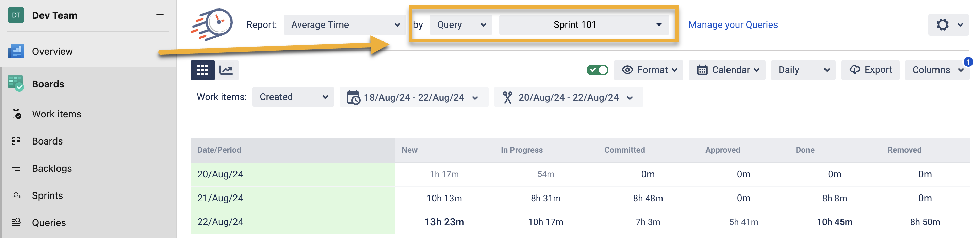Open the calendar-clock date range picker

click(x=413, y=97)
